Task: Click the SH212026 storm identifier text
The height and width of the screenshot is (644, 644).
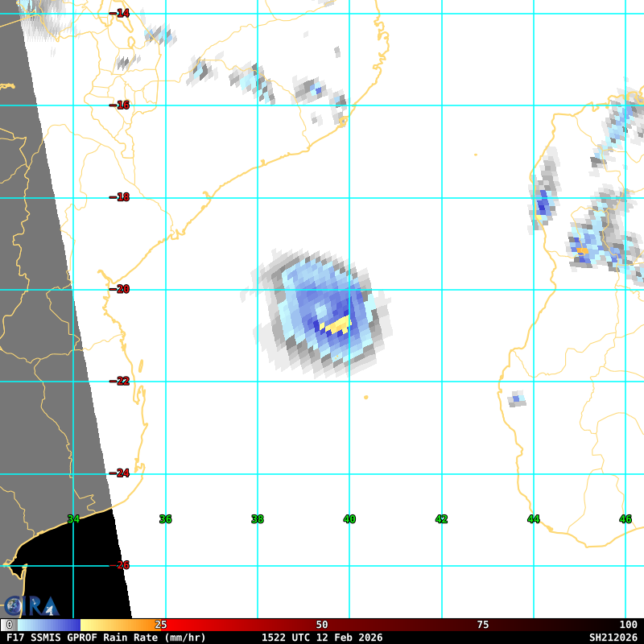Action: tap(613, 638)
